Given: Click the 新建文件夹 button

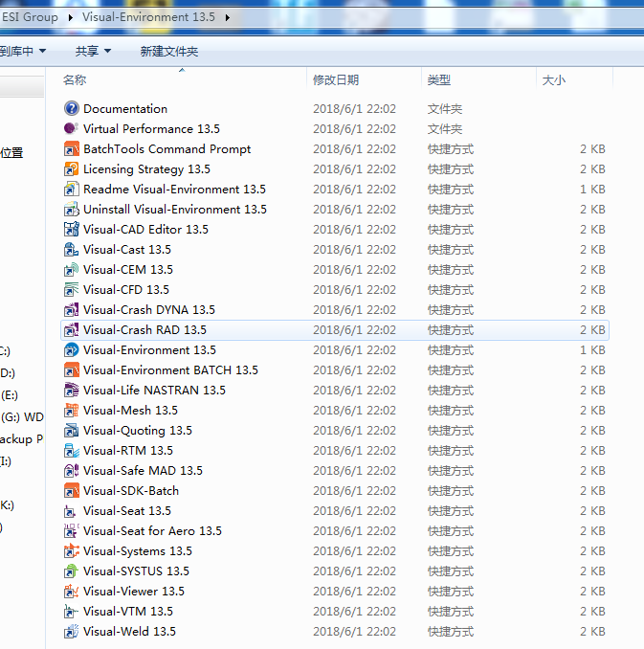Looking at the screenshot, I should (x=168, y=51).
